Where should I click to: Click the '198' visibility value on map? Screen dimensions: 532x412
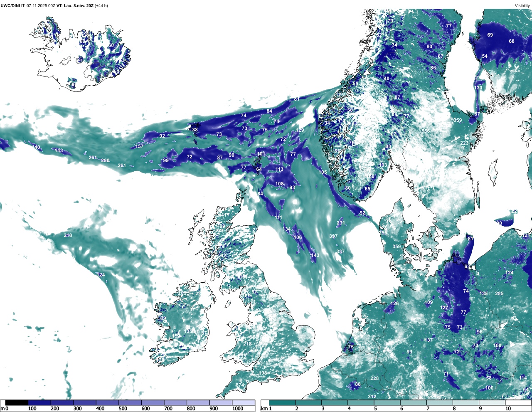[x=263, y=373]
